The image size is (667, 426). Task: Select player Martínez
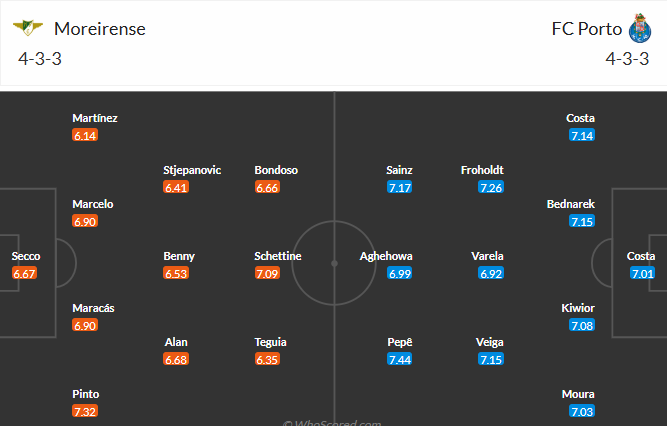pos(95,118)
